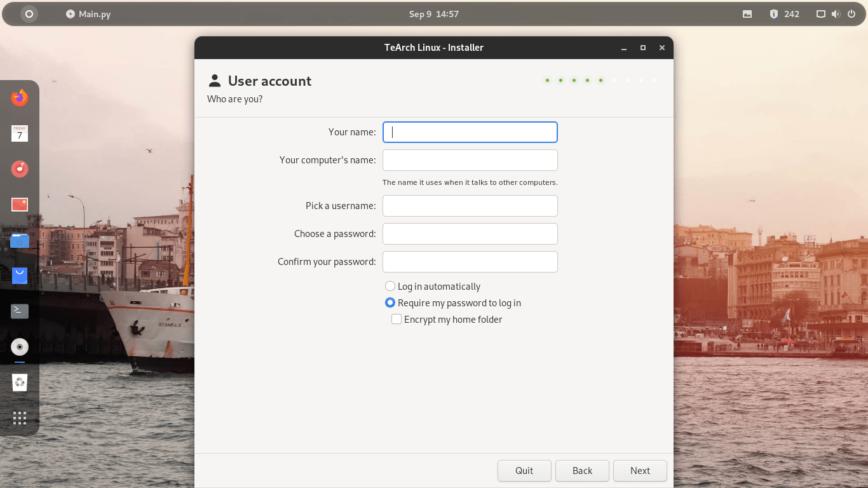Image resolution: width=868 pixels, height=488 pixels.
Task: Click the installer disc icon in dock
Action: tap(20, 347)
